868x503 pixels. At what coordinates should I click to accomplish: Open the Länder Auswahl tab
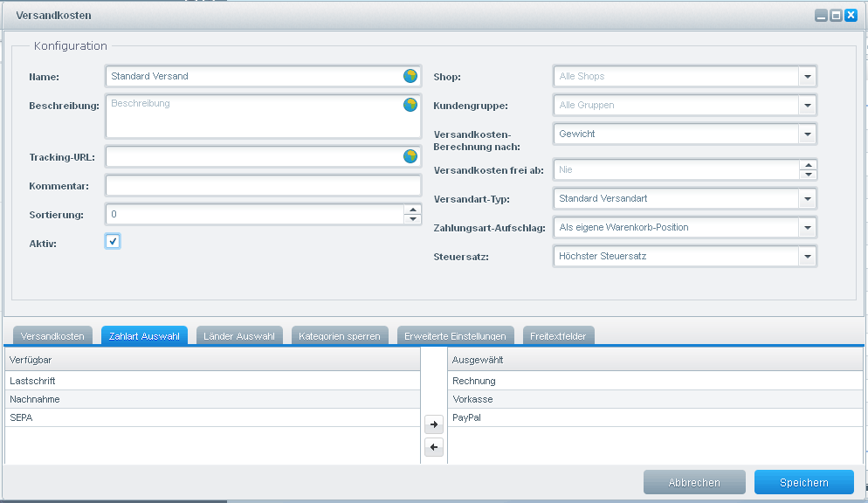pos(239,336)
